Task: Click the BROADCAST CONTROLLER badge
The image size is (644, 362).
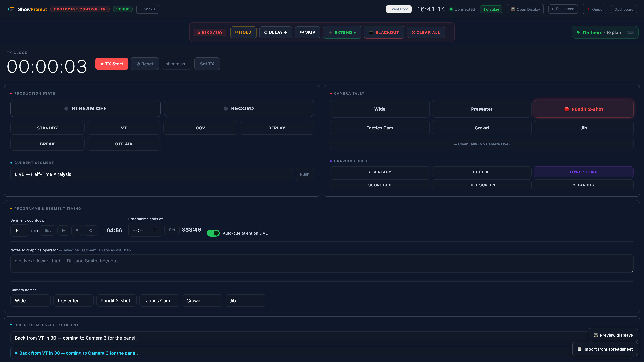Action: (80, 9)
